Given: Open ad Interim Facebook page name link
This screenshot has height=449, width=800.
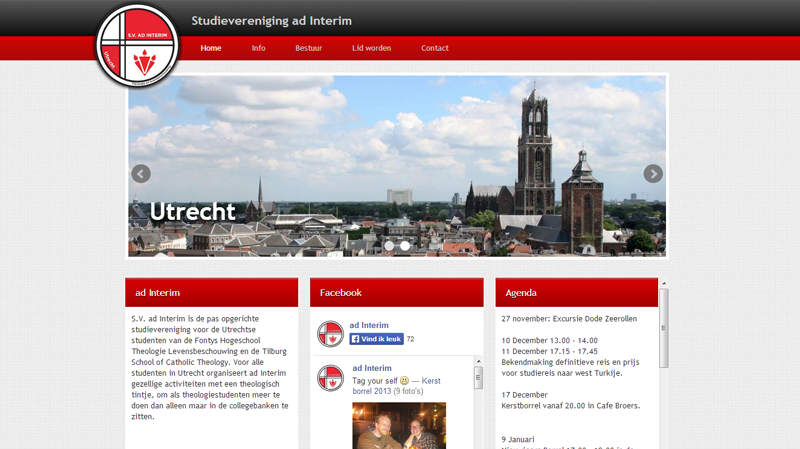Looking at the screenshot, I should [369, 325].
